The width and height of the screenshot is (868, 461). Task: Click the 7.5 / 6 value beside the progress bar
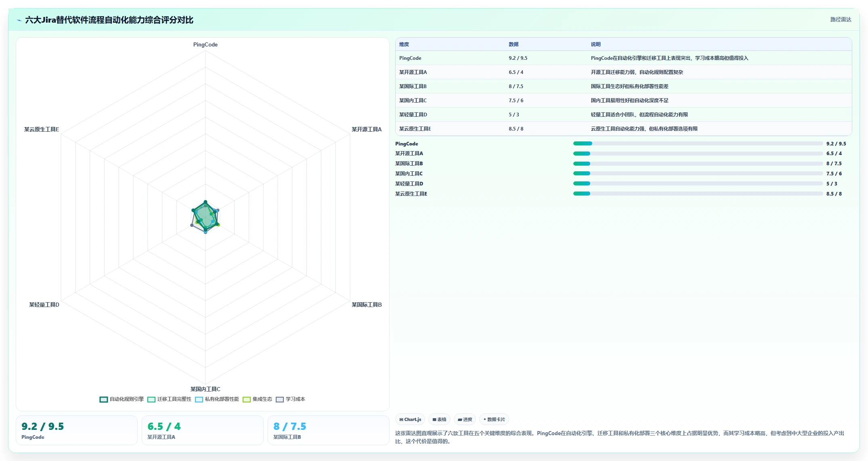[834, 174]
